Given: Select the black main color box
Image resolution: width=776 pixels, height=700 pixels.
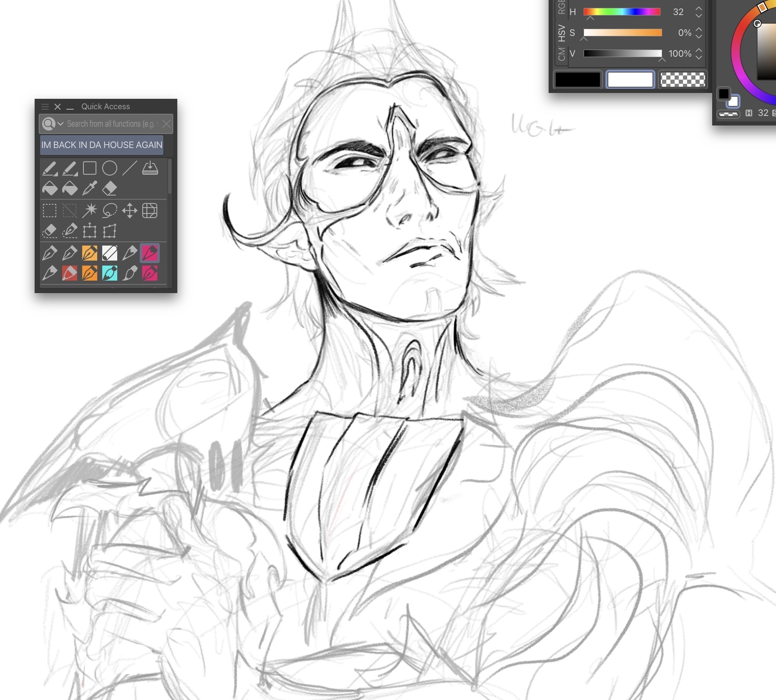Looking at the screenshot, I should 577,80.
